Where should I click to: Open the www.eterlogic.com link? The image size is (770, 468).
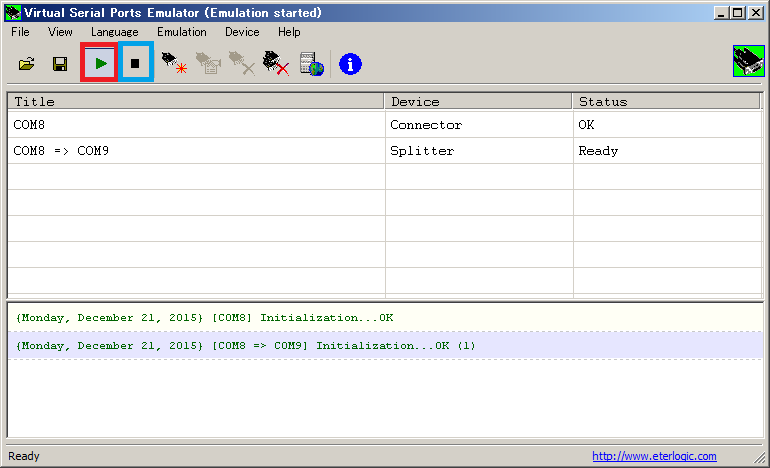point(654,456)
